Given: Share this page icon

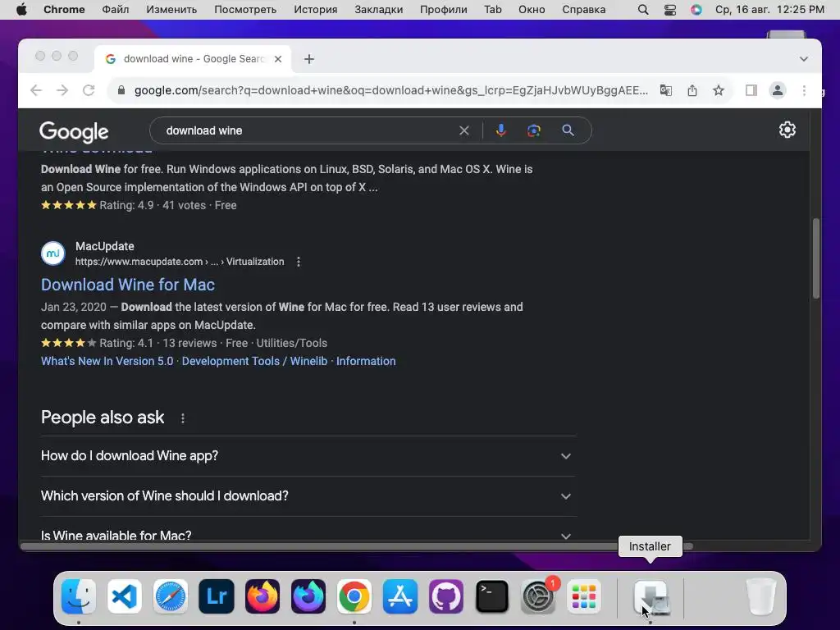Looking at the screenshot, I should point(692,90).
